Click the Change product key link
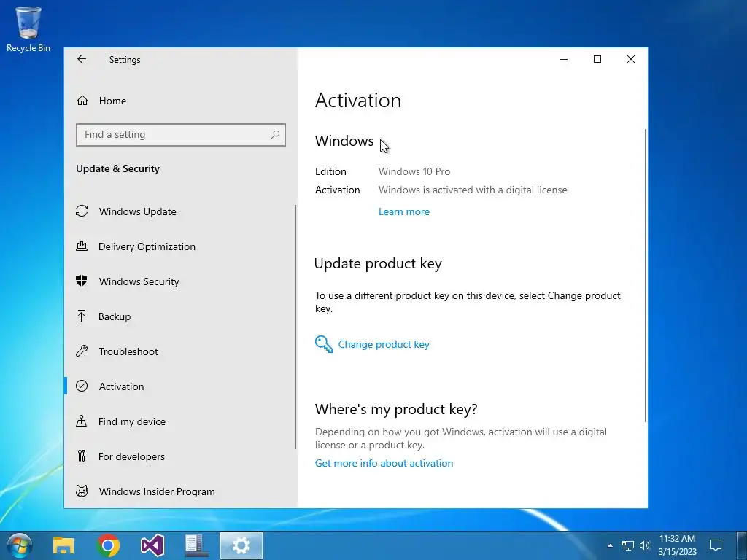 click(x=384, y=344)
